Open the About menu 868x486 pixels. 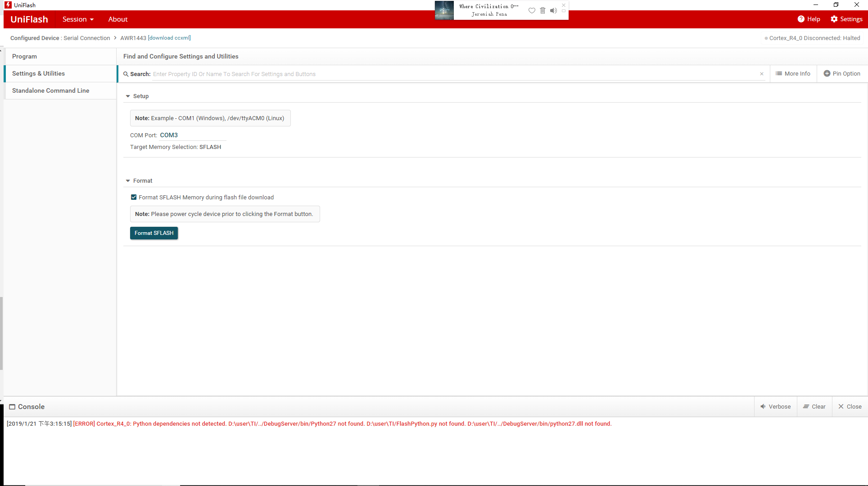pos(118,19)
